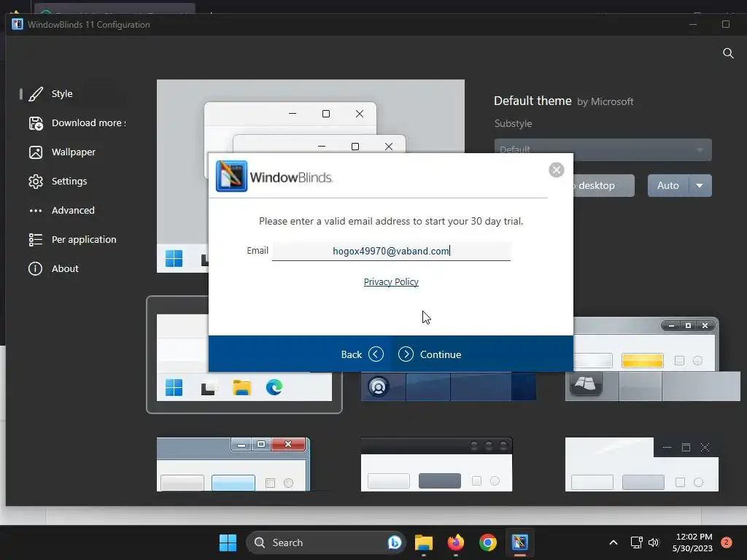
Task: Open network settings tray icon
Action: click(x=636, y=542)
